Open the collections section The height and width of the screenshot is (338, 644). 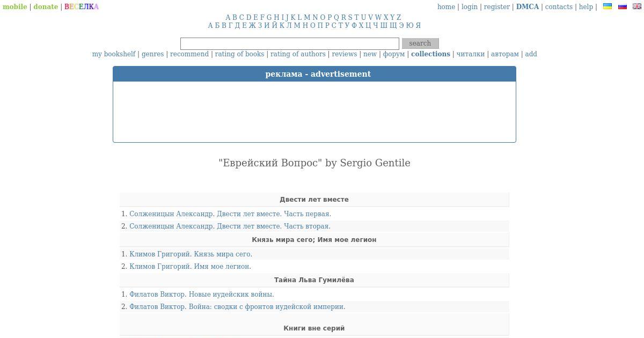click(430, 54)
